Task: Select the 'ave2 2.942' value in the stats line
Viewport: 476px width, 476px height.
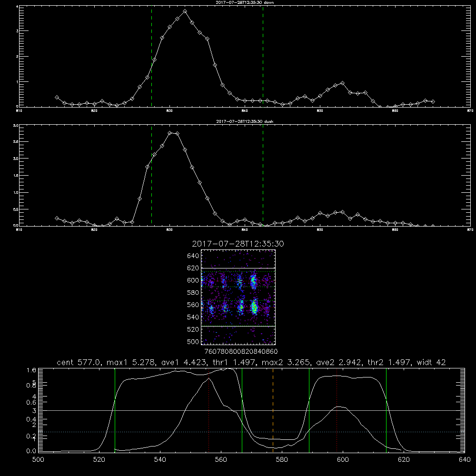Action: (338, 362)
